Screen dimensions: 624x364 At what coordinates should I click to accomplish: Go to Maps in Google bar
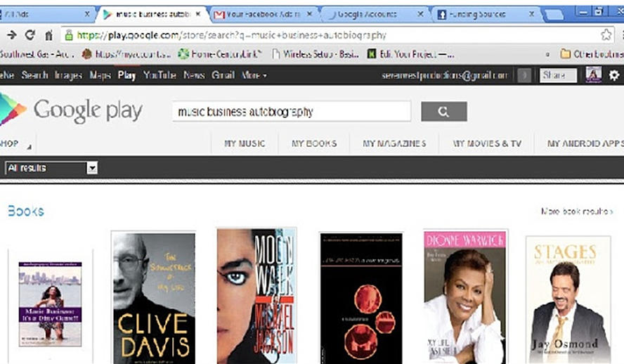(100, 74)
